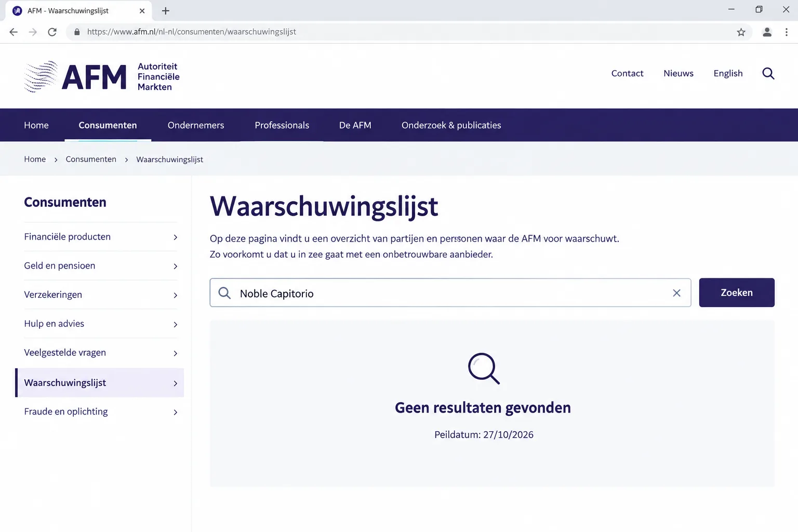Click the browser forward arrow
The image size is (798, 532).
pyautogui.click(x=33, y=32)
